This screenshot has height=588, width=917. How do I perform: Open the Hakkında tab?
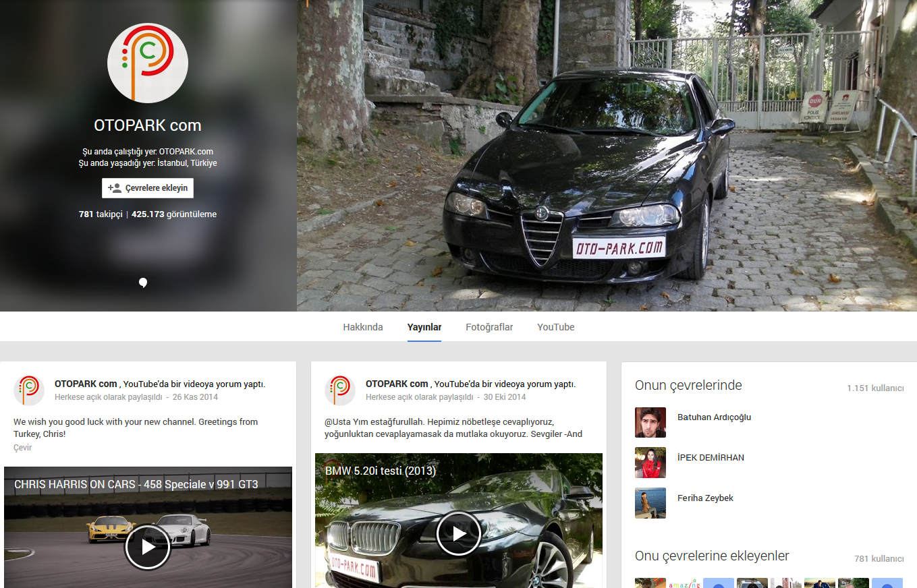(x=362, y=327)
